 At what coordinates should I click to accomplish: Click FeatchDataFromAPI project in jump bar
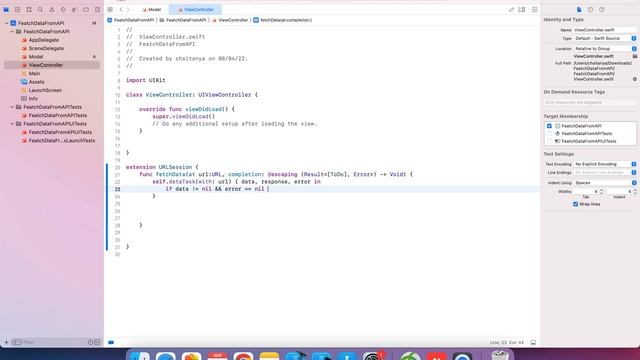click(131, 20)
